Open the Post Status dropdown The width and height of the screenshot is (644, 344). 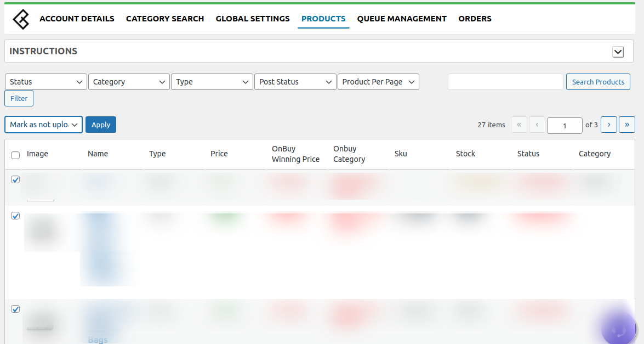(x=295, y=82)
